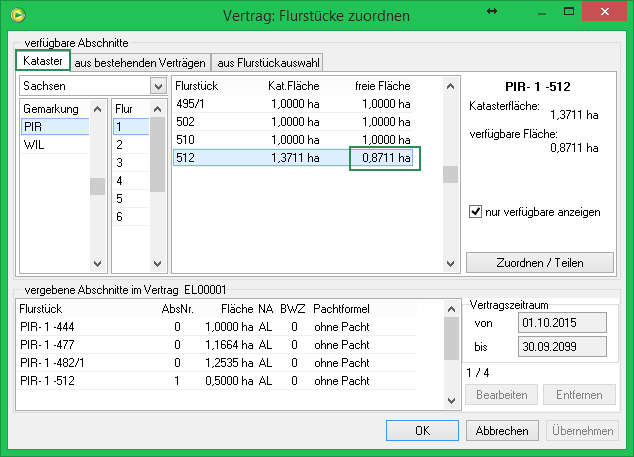Select Gemarkung WIL in the list

pos(34,145)
